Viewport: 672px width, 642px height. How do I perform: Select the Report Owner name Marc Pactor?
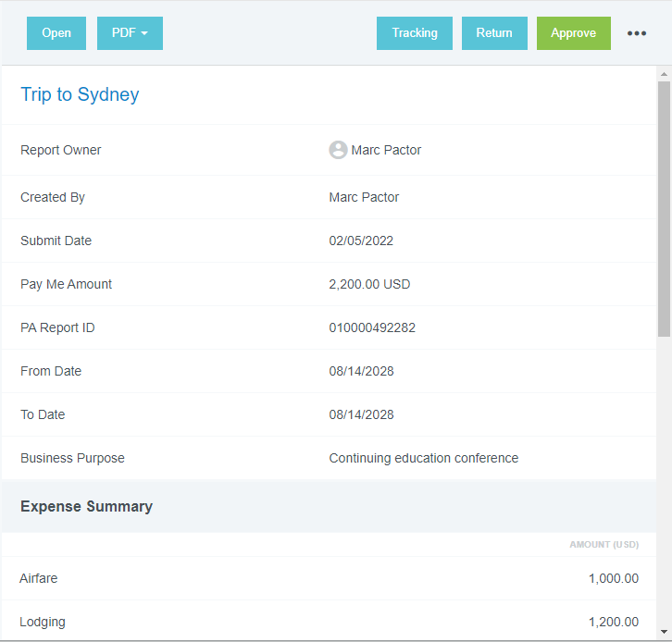pyautogui.click(x=386, y=150)
